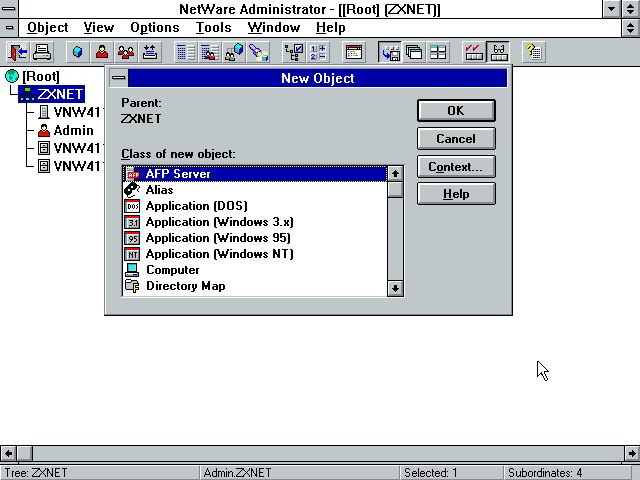Open the View menu
640x480 pixels.
99,28
